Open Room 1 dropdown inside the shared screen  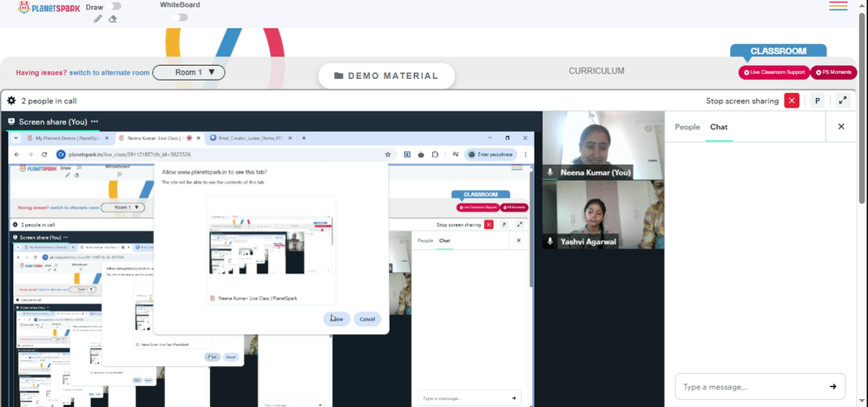(123, 207)
